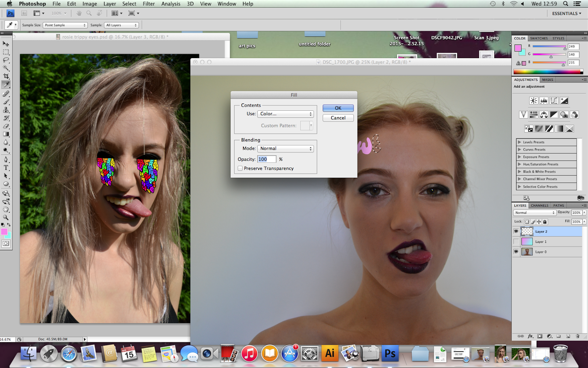
Task: Open the Image menu
Action: [x=90, y=4]
